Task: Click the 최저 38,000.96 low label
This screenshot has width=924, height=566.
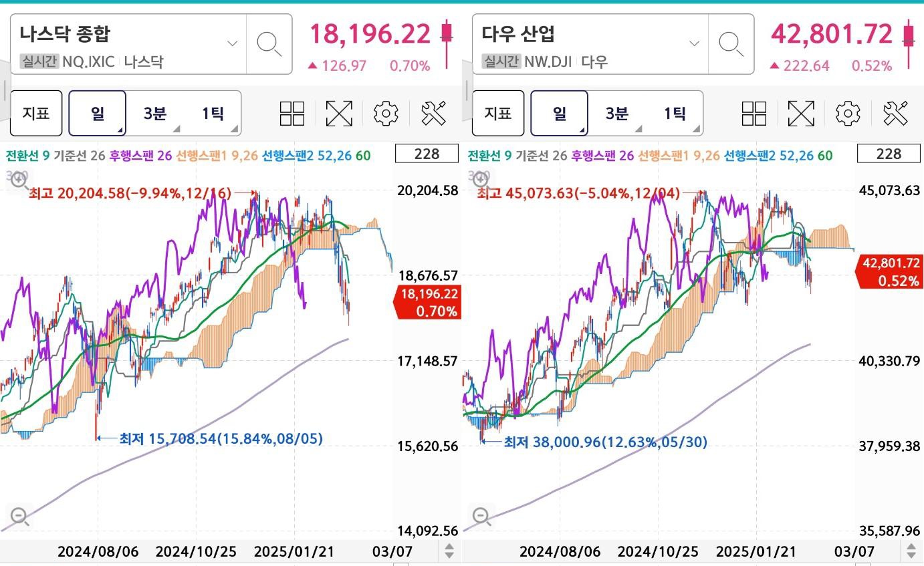Action: (605, 442)
